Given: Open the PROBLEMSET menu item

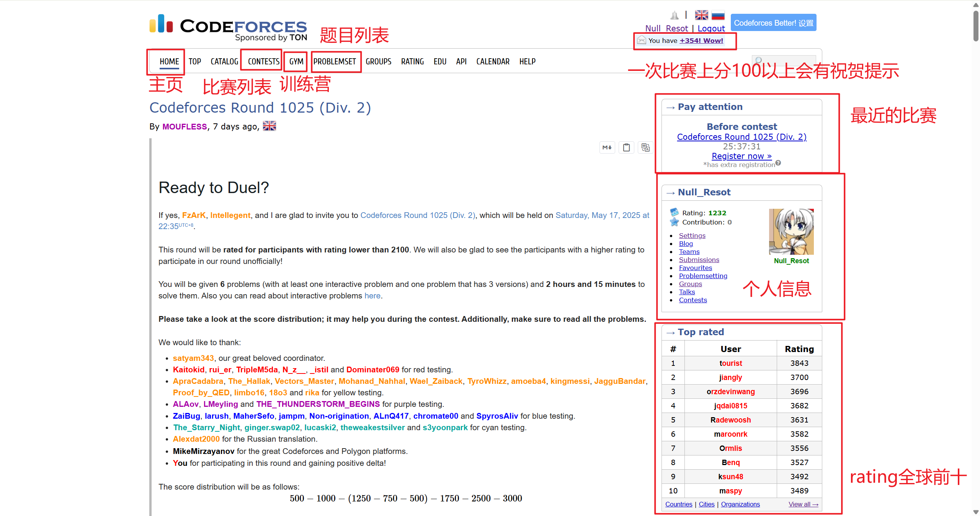Looking at the screenshot, I should coord(335,61).
